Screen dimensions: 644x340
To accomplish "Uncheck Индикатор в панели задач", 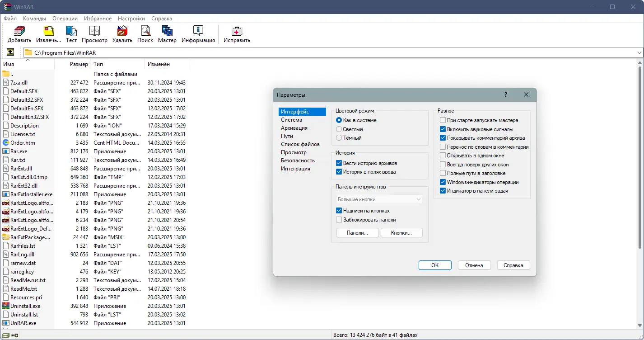I will pyautogui.click(x=443, y=191).
